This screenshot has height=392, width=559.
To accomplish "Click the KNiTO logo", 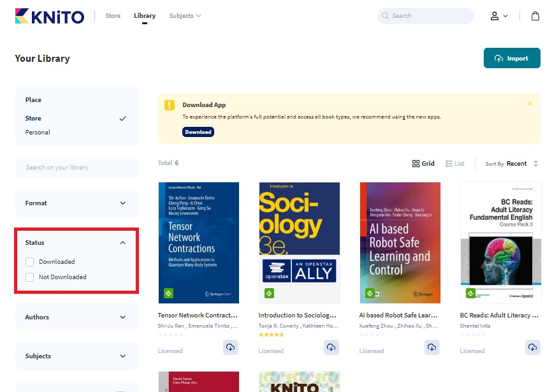I will [x=49, y=16].
